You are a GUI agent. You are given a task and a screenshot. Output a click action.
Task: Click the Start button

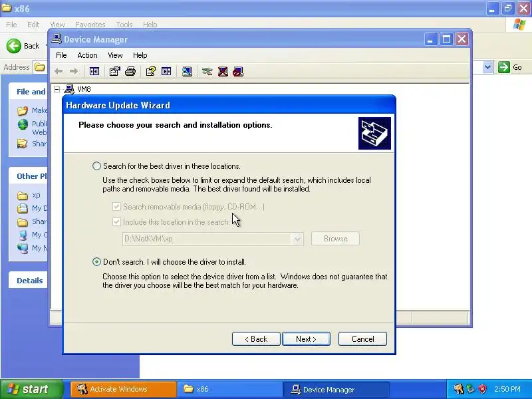click(31, 389)
